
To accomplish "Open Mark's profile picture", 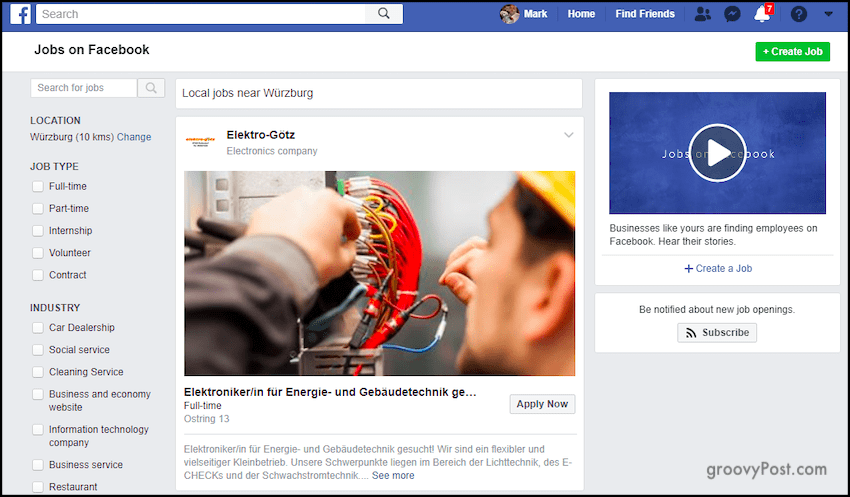I will tap(509, 14).
